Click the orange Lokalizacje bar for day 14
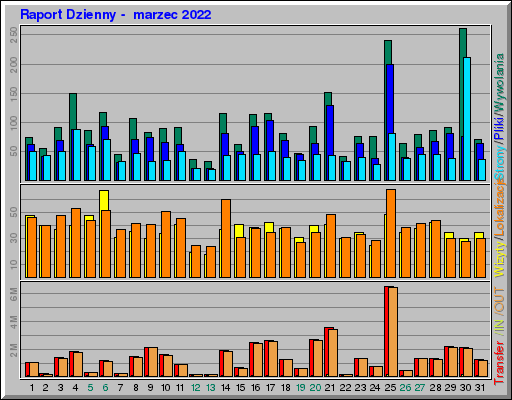Screen dimensions: 512x400 [226, 238]
